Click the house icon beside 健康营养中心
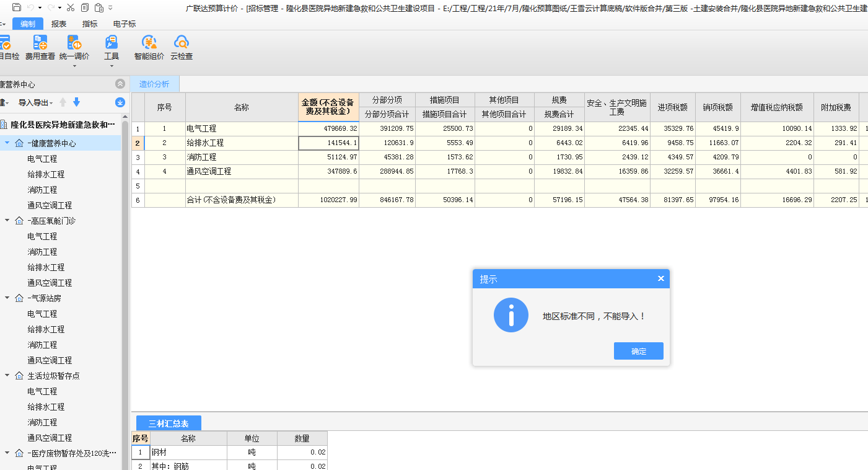Viewport: 868px width, 470px height. pyautogui.click(x=19, y=143)
